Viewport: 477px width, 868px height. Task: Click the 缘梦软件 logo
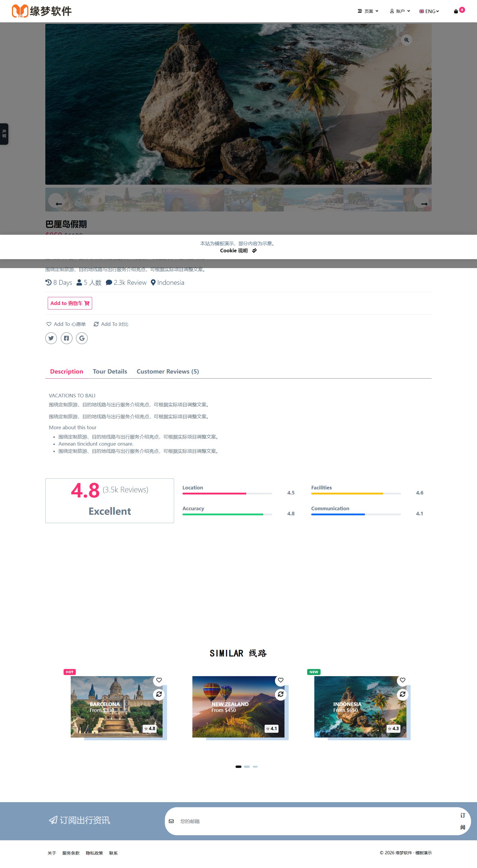click(x=41, y=11)
